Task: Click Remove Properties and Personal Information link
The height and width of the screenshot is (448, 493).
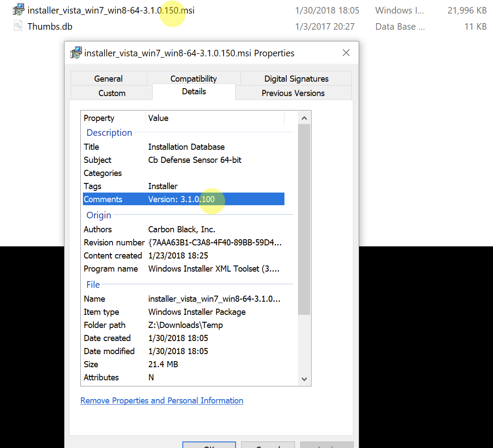Action: 161,400
